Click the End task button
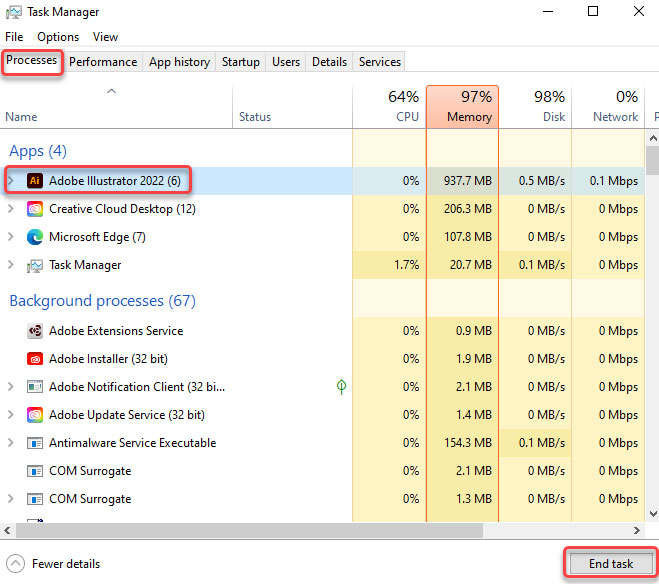Viewport: 659px width, 584px height. [x=610, y=564]
